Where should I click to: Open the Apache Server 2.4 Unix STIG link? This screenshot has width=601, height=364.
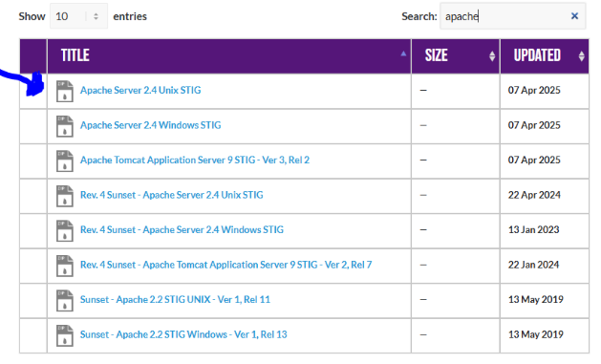140,91
